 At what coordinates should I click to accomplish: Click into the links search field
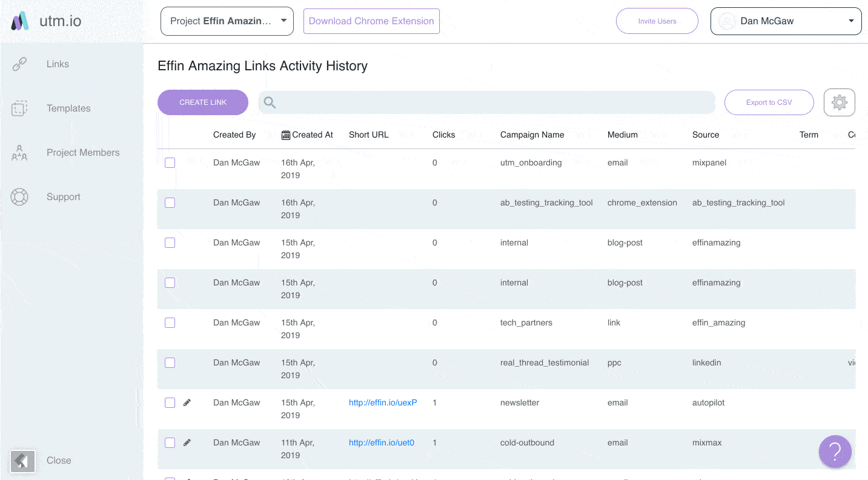tap(487, 102)
